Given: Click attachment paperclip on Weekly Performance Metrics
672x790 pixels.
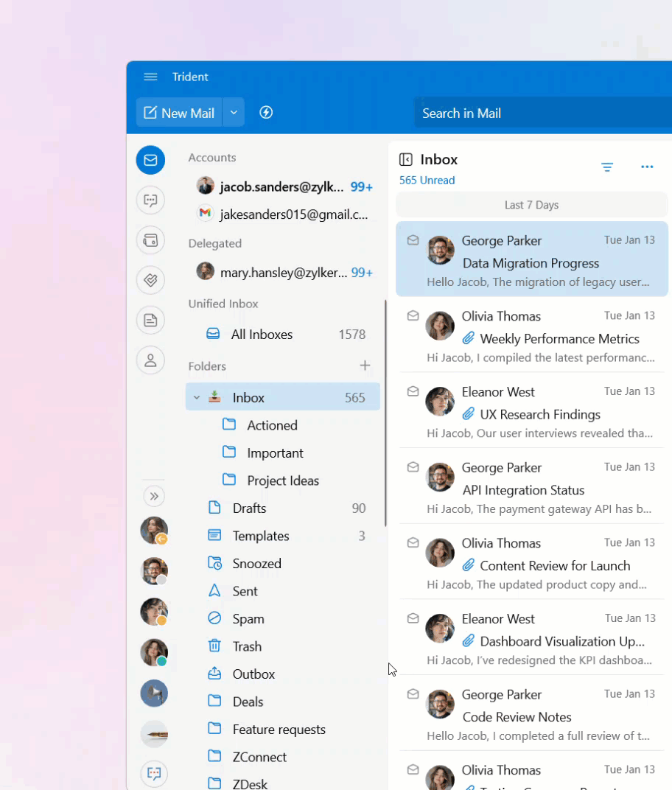Looking at the screenshot, I should (x=469, y=338).
